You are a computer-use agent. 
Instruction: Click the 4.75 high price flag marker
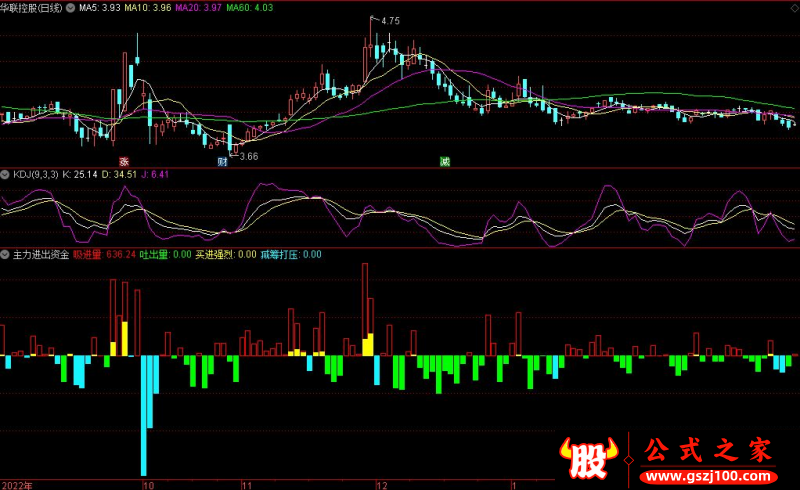tap(390, 20)
